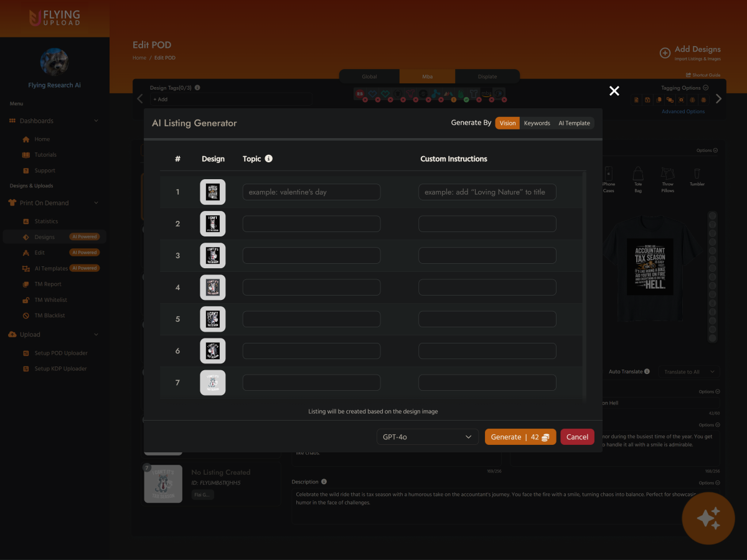
Task: Go to the next design arrow
Action: pos(719,98)
